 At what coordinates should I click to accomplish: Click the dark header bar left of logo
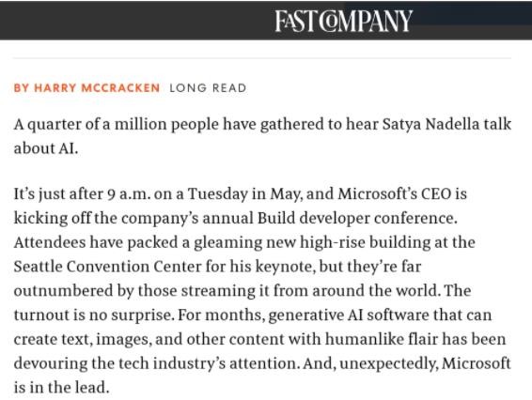coord(135,21)
